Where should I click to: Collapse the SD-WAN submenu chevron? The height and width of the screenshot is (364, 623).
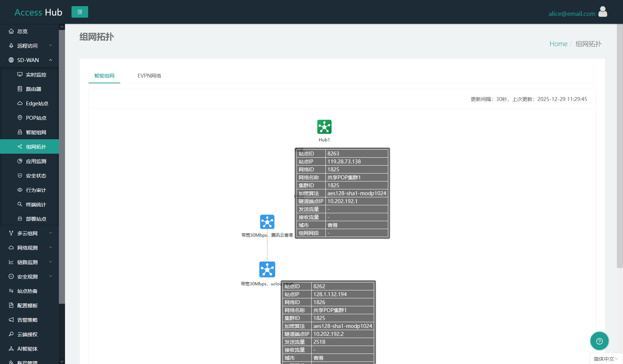pyautogui.click(x=51, y=60)
